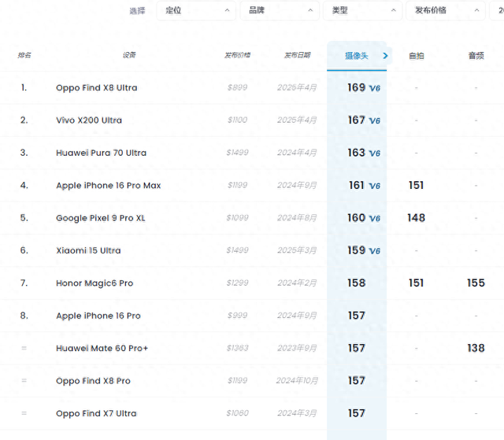Image resolution: width=504 pixels, height=440 pixels.
Task: Click selfie score 151 for Honor Magic6 Pro
Action: [417, 283]
